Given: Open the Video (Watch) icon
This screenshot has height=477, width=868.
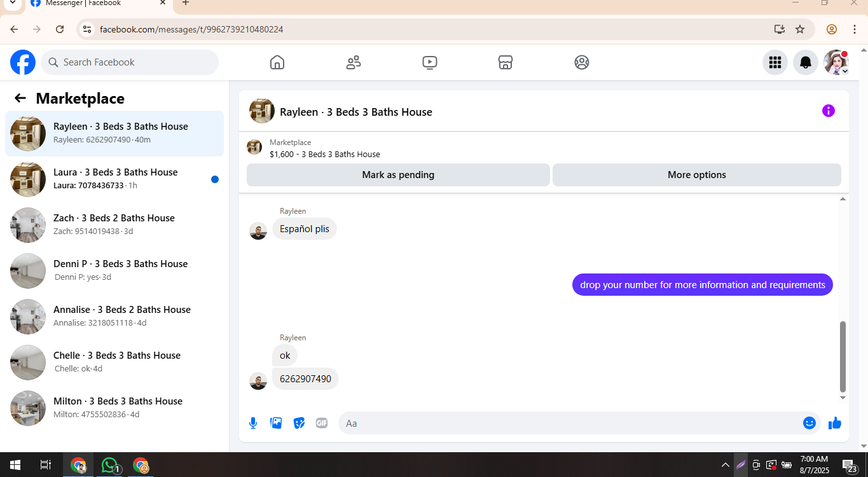Looking at the screenshot, I should click(430, 62).
